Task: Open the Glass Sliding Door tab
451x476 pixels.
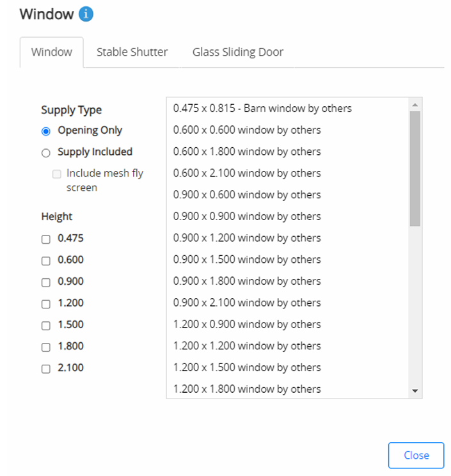Action: click(237, 52)
